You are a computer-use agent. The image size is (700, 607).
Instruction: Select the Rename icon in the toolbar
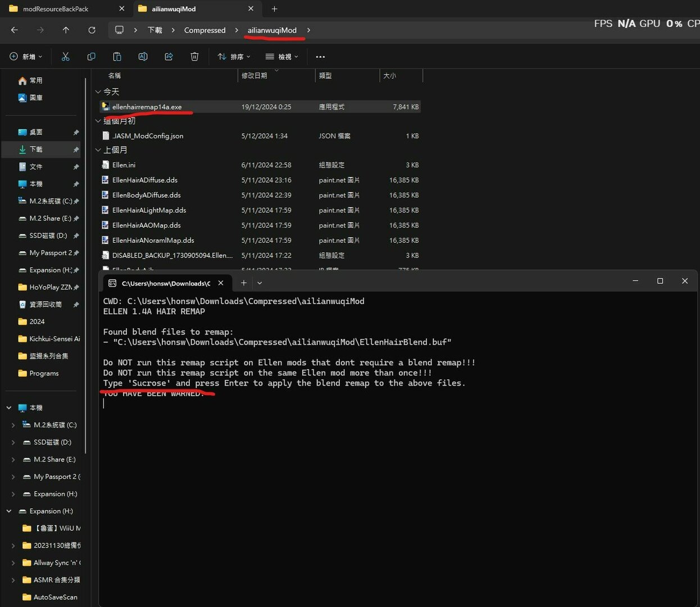click(143, 56)
